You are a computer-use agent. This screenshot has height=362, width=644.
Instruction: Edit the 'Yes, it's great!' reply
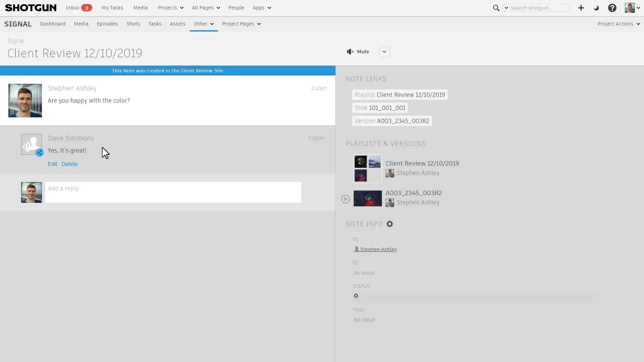(52, 164)
